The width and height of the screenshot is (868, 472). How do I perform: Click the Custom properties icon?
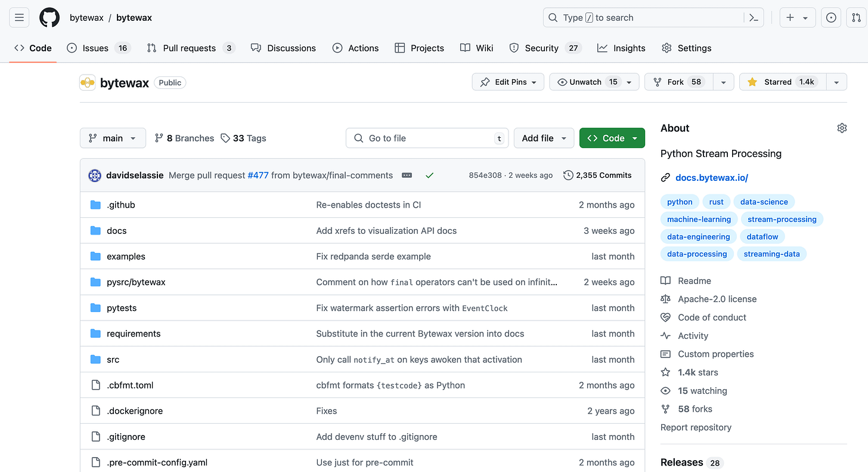click(x=665, y=354)
